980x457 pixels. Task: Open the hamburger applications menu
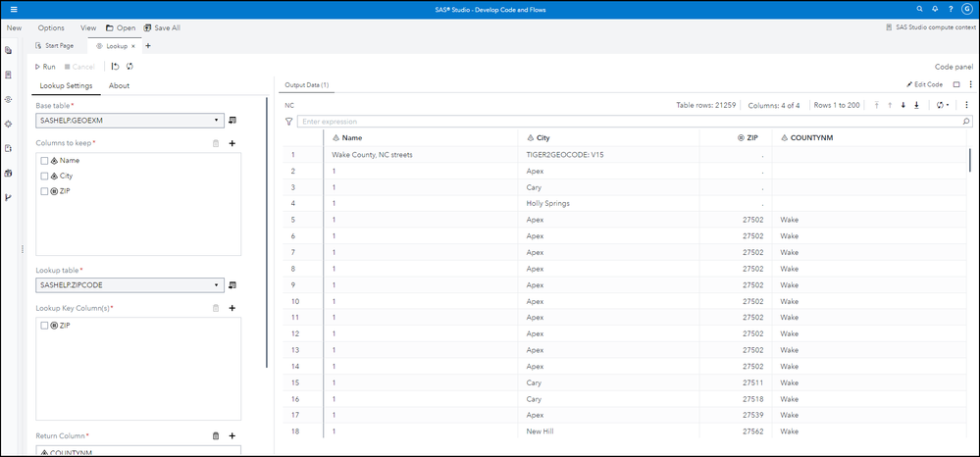coord(14,10)
